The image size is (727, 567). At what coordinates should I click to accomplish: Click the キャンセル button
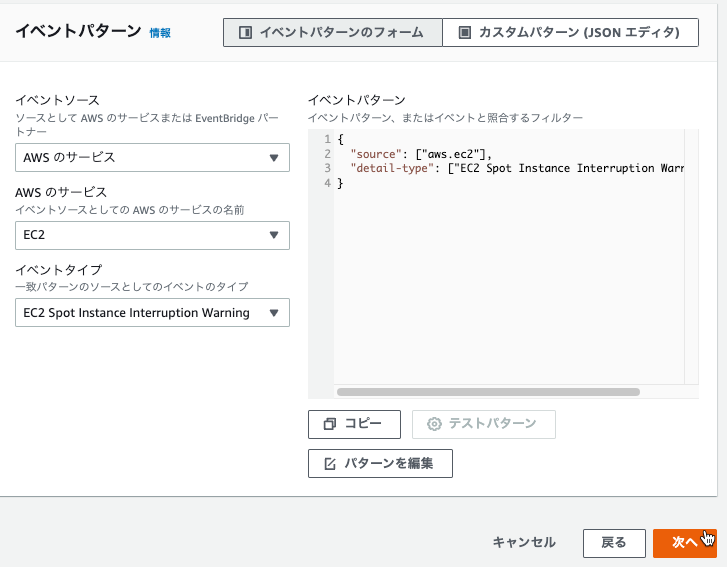click(524, 542)
